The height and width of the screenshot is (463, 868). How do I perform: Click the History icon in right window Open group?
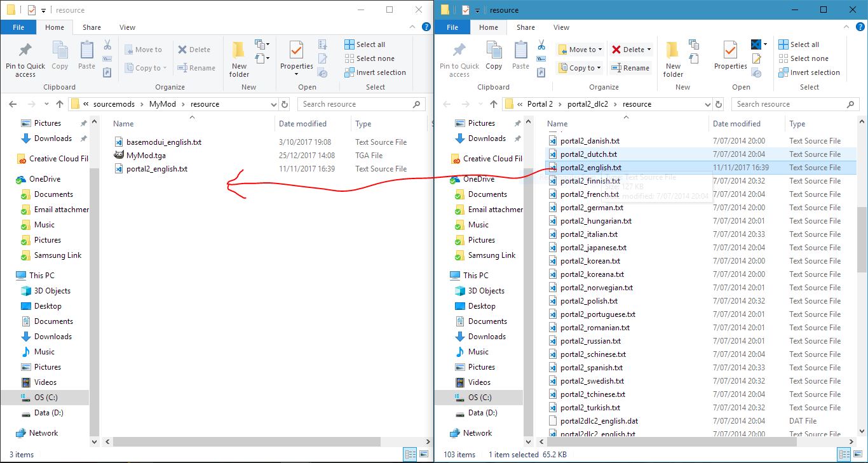(756, 72)
